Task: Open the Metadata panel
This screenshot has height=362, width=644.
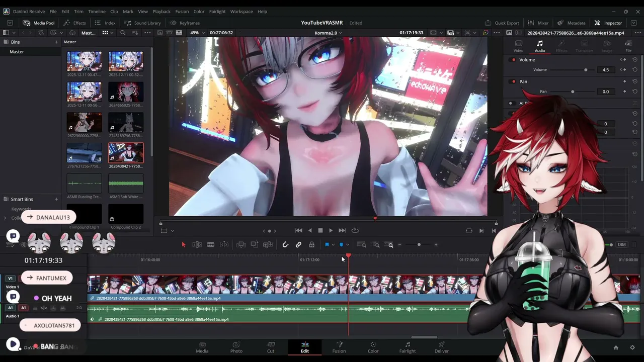Action: 571,23
